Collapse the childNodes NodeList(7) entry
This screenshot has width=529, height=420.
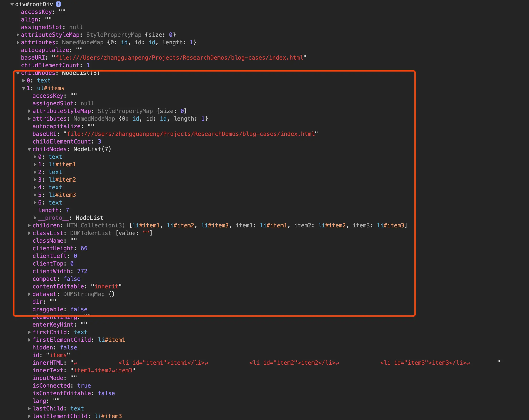(29, 149)
